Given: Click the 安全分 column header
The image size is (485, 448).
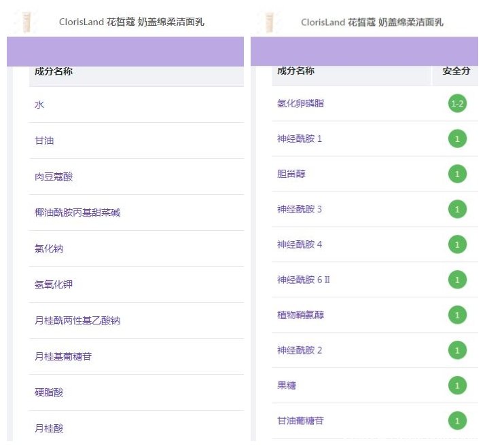Looking at the screenshot, I should 456,71.
